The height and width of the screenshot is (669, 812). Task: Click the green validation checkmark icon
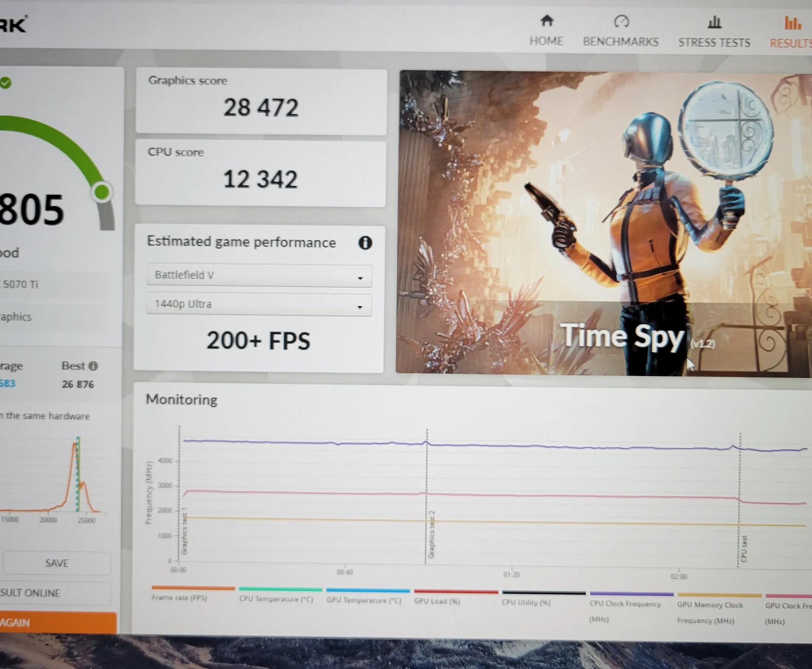click(x=5, y=83)
